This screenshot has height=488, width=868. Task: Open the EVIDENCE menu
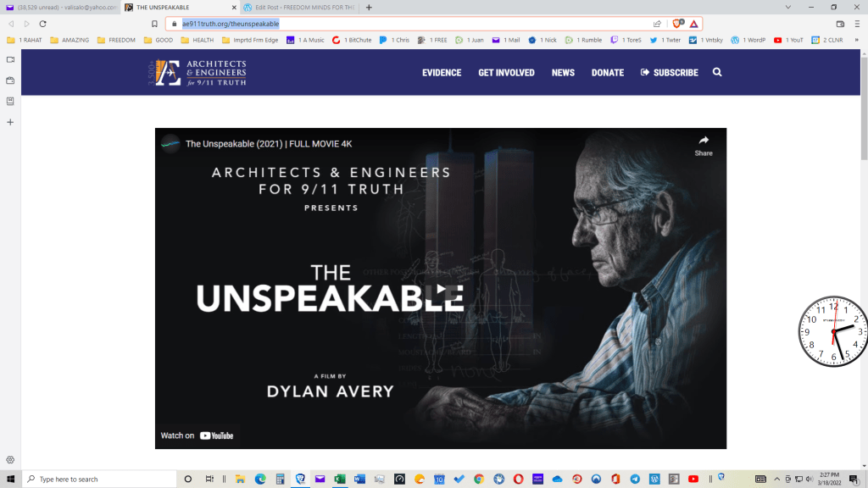click(x=442, y=73)
